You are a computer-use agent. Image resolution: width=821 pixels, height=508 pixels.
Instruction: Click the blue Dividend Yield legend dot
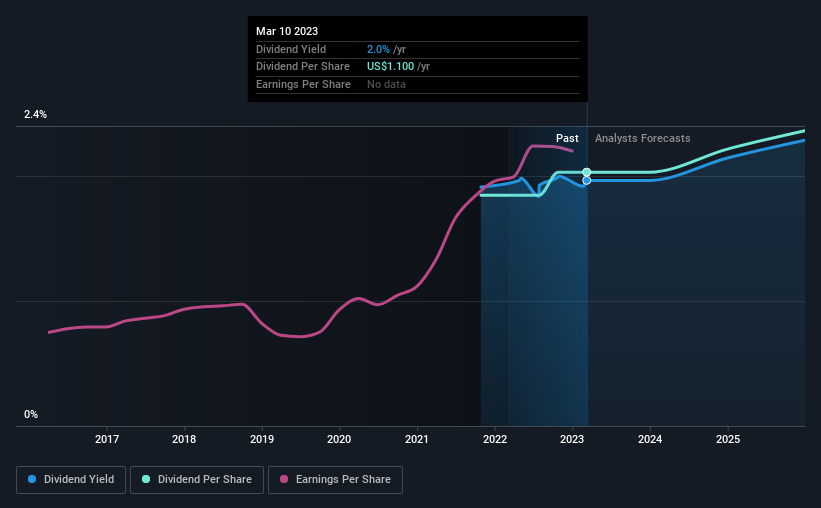[32, 479]
